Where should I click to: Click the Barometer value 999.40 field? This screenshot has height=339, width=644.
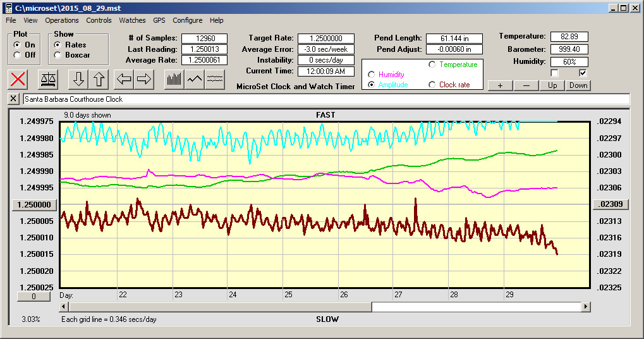coord(569,49)
